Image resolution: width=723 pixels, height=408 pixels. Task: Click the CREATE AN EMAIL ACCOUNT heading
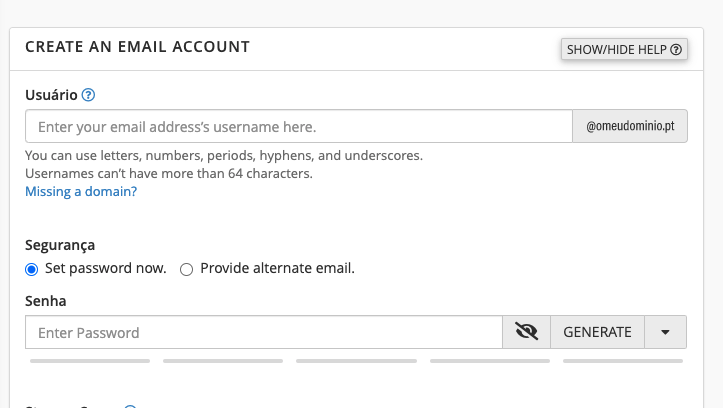(137, 46)
